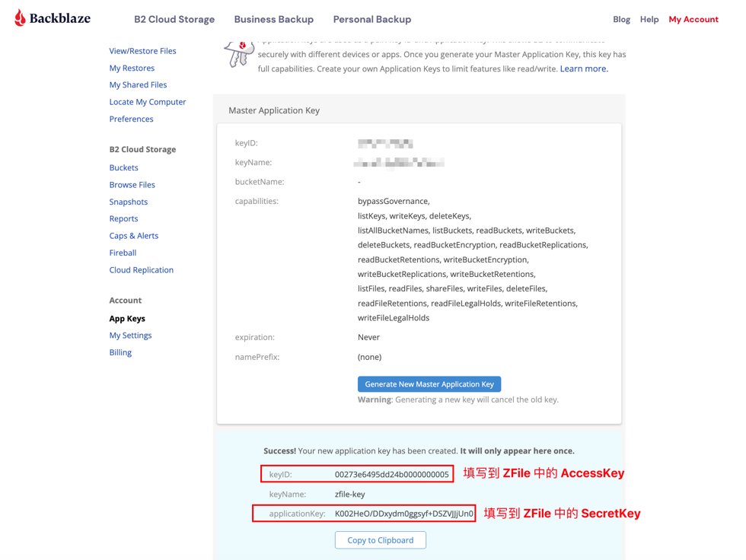Click Generate New Master Application Key
Viewport: 746px width, 560px height.
pyautogui.click(x=429, y=384)
